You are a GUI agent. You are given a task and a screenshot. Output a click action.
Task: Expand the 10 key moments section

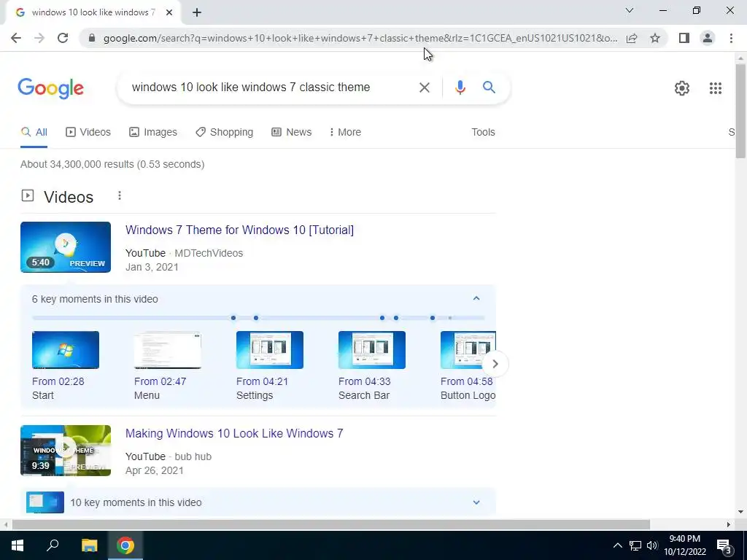pos(476,502)
